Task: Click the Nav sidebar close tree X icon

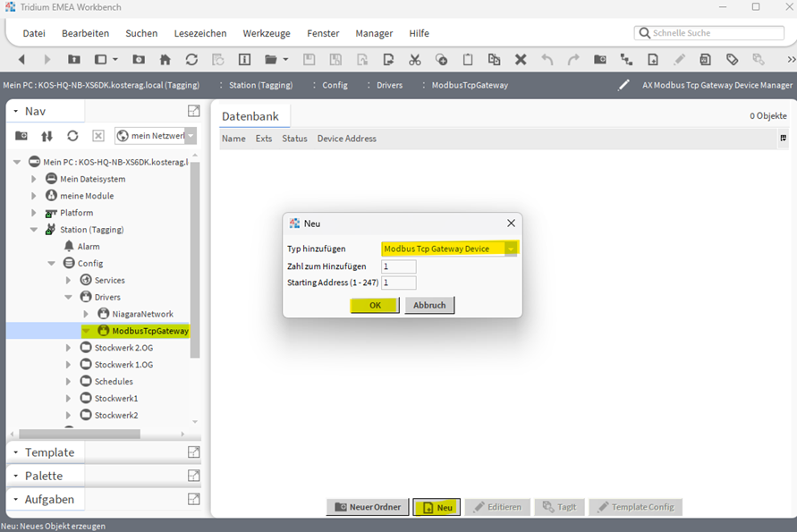Action: click(98, 136)
